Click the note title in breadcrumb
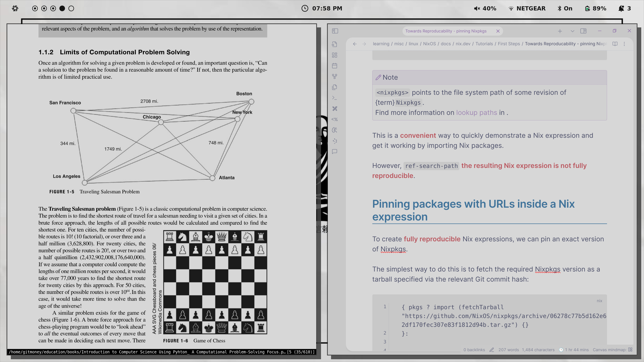Screen dimensions: 644x362 click(x=566, y=44)
